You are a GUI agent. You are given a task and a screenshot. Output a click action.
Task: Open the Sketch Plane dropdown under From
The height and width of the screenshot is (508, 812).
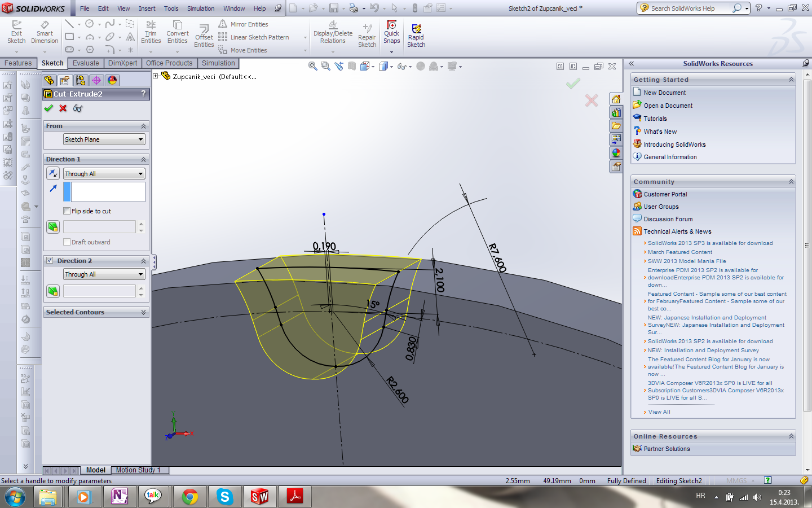tap(104, 139)
